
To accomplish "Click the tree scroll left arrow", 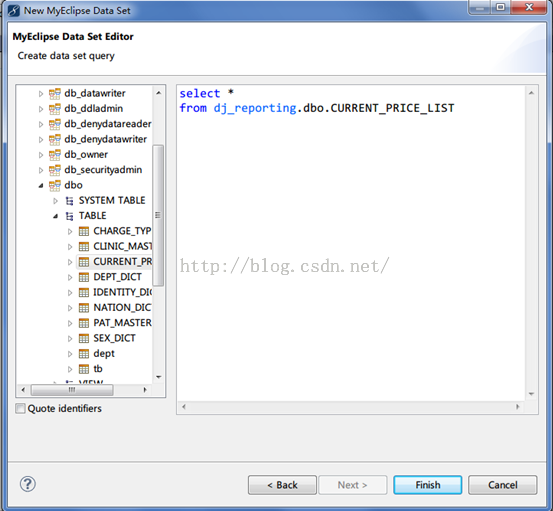I will pos(23,390).
